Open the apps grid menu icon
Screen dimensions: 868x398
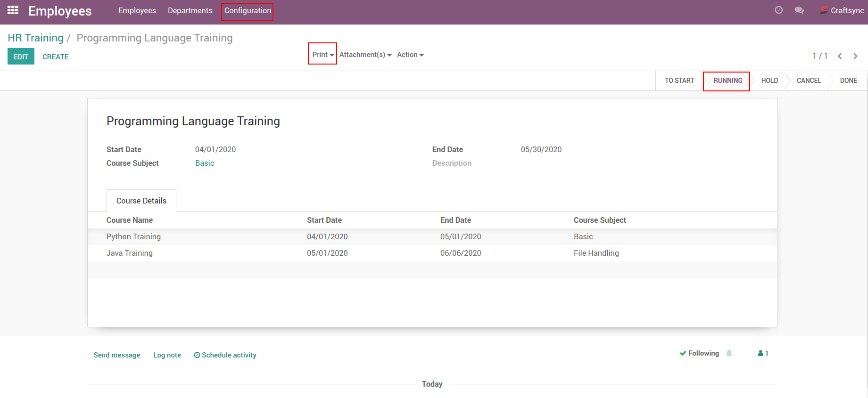(x=13, y=10)
